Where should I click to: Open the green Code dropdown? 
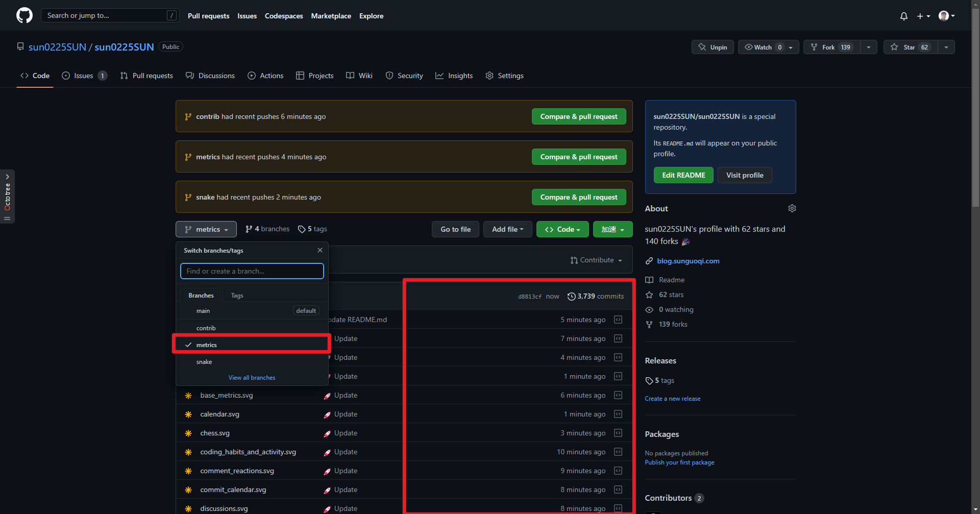pyautogui.click(x=562, y=229)
